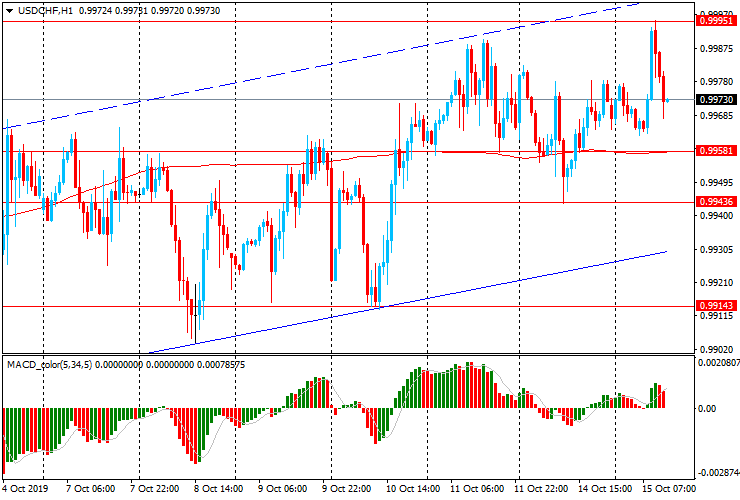This screenshot has width=740, height=500.
Task: Select the OHLC values text in chart header
Action: (149, 11)
